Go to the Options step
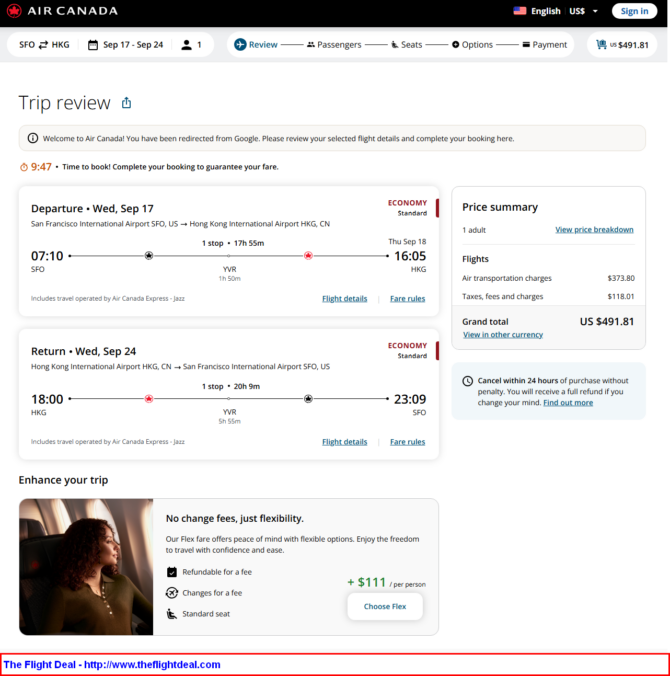670x676 pixels. 472,45
